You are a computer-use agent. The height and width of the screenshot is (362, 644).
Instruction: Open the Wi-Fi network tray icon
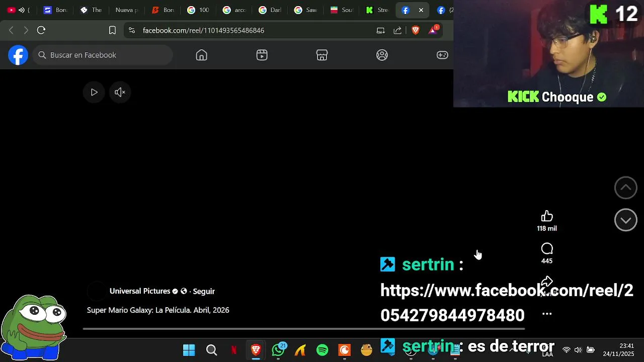click(567, 350)
